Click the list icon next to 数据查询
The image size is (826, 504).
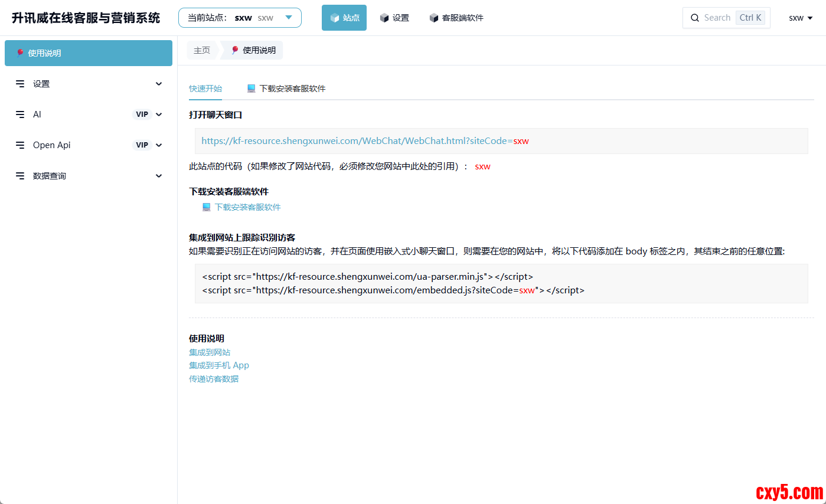click(x=20, y=176)
